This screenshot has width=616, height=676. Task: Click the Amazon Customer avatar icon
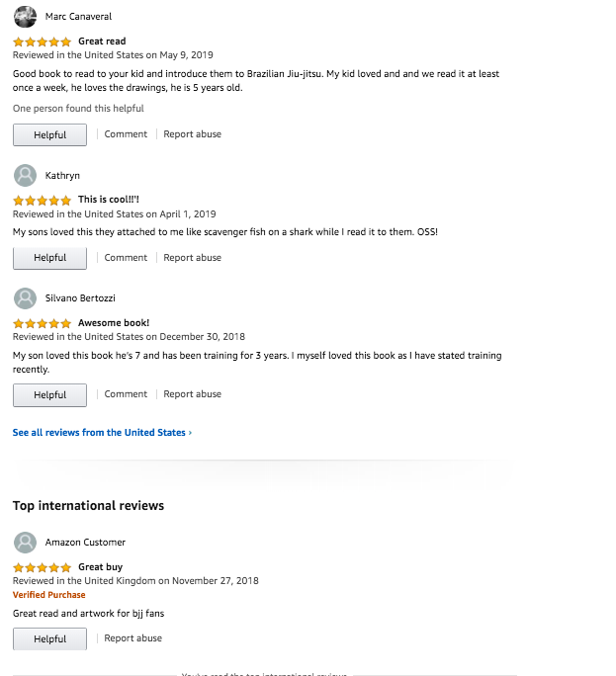[25, 543]
